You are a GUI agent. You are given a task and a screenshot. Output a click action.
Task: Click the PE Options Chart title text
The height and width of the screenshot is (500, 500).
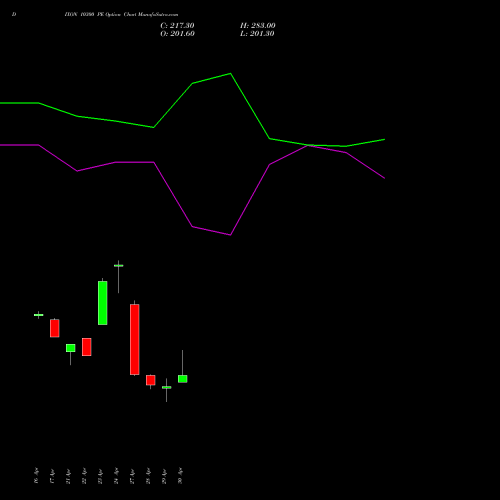coord(121,15)
